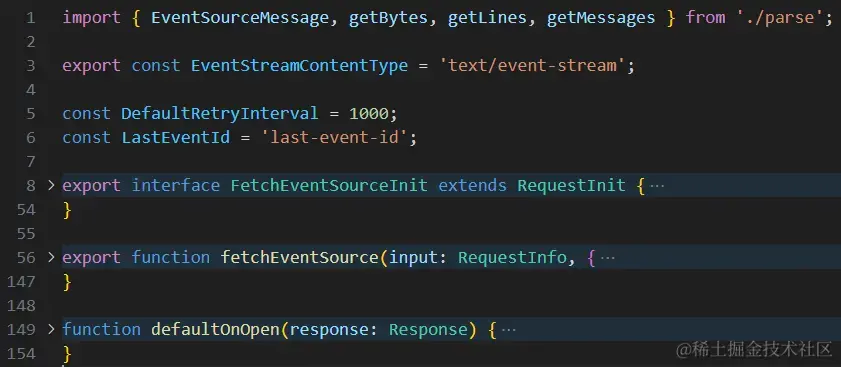Click the numeric value 1000

pos(368,113)
